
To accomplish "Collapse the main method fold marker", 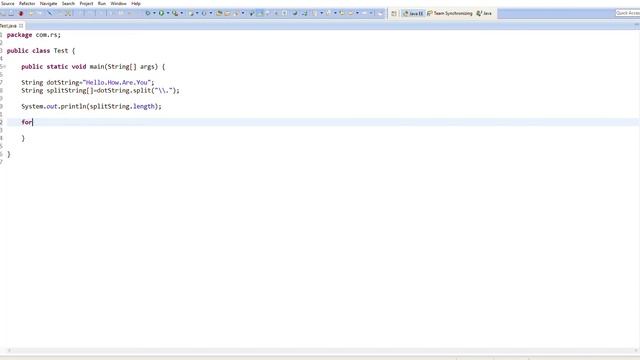I will pyautogui.click(x=4, y=67).
